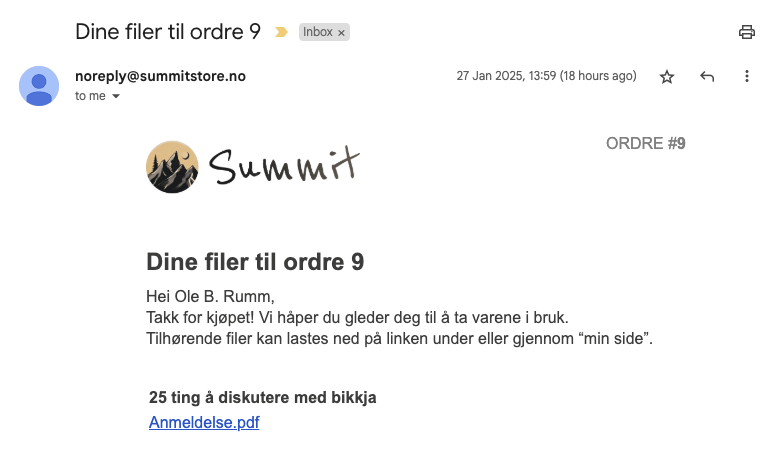Click the email subject 'Dine filer til ordre 9'

[167, 32]
